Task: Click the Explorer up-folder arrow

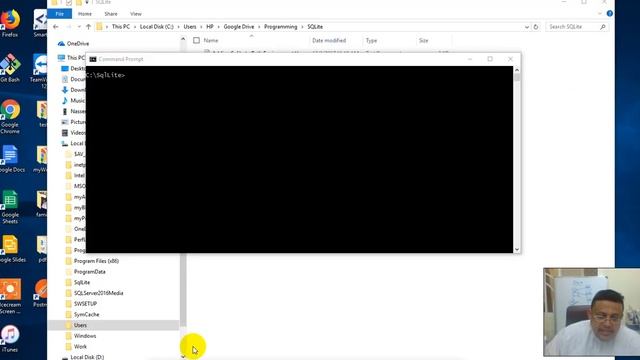Action: [88, 27]
